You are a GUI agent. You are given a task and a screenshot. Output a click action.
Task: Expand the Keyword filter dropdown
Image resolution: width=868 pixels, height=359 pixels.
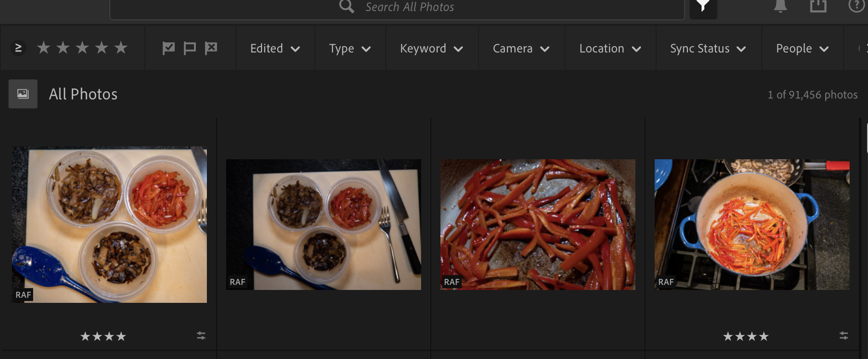431,48
